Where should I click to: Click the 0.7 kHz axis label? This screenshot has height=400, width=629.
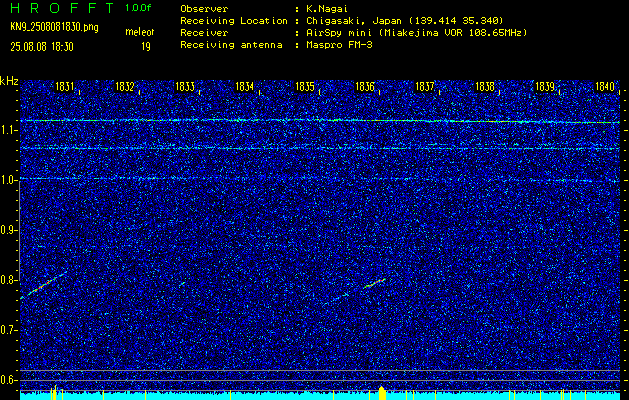(x=8, y=330)
